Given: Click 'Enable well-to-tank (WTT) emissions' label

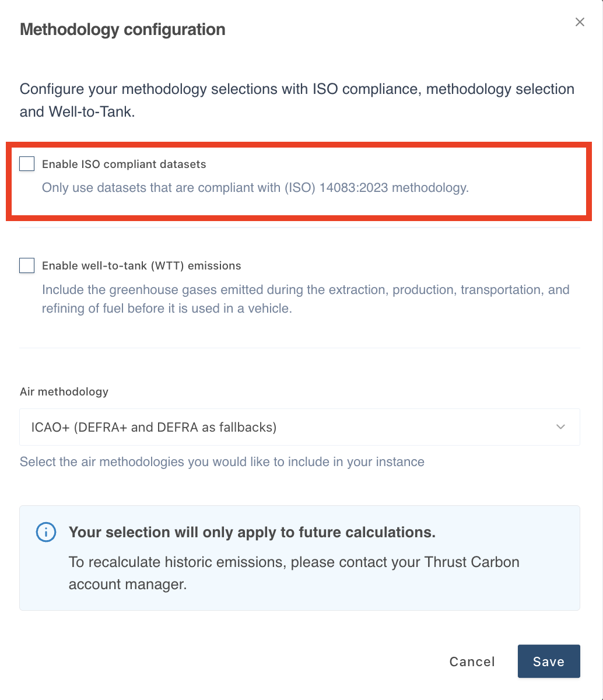Looking at the screenshot, I should 141,266.
